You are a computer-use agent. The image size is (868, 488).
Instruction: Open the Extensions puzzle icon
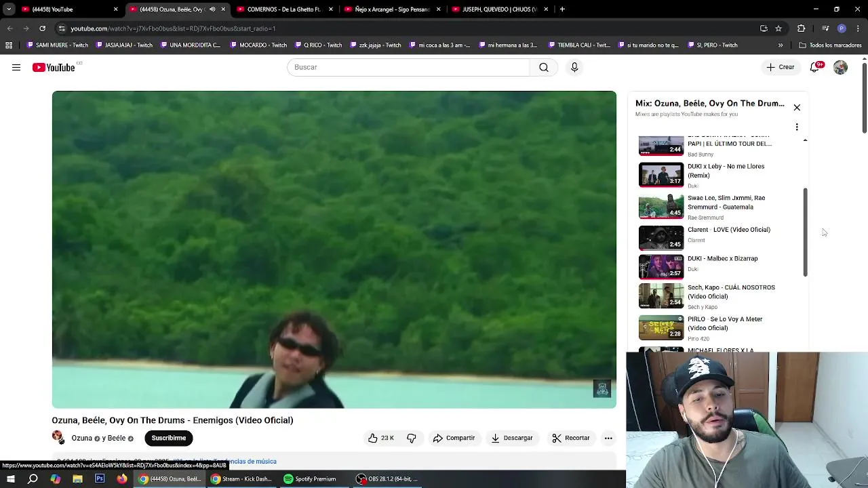tap(801, 28)
